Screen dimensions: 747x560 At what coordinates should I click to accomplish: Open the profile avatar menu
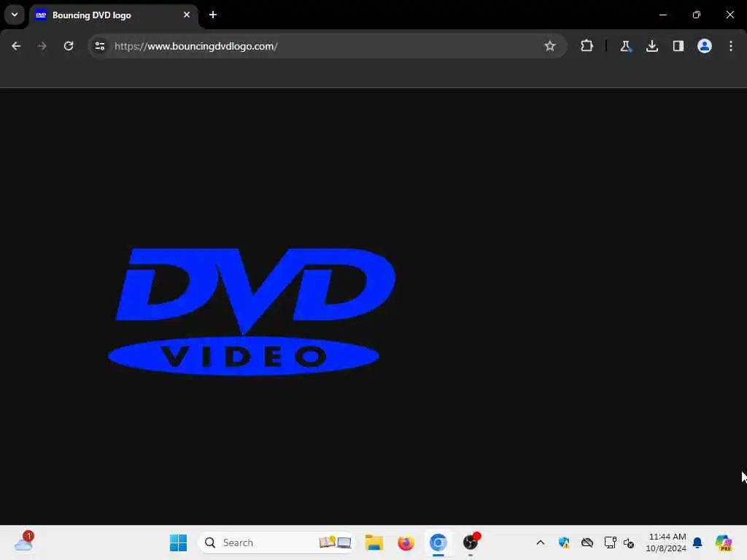[x=705, y=46]
